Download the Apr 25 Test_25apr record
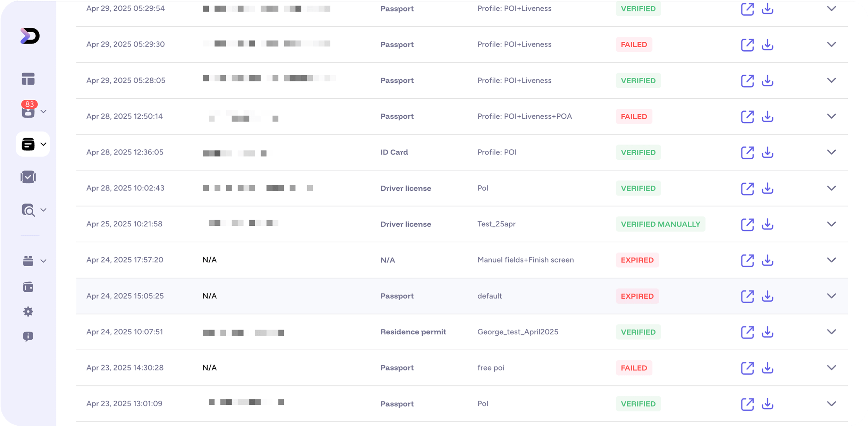This screenshot has width=868, height=426. point(767,224)
